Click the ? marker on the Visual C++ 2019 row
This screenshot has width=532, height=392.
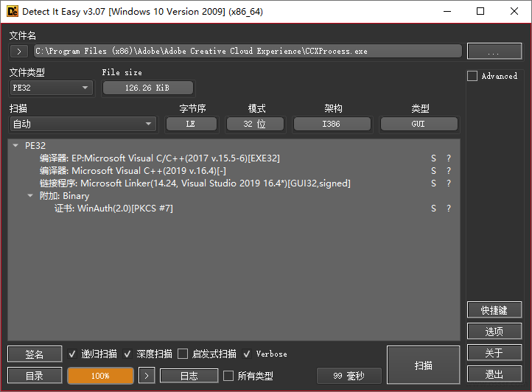coord(449,171)
